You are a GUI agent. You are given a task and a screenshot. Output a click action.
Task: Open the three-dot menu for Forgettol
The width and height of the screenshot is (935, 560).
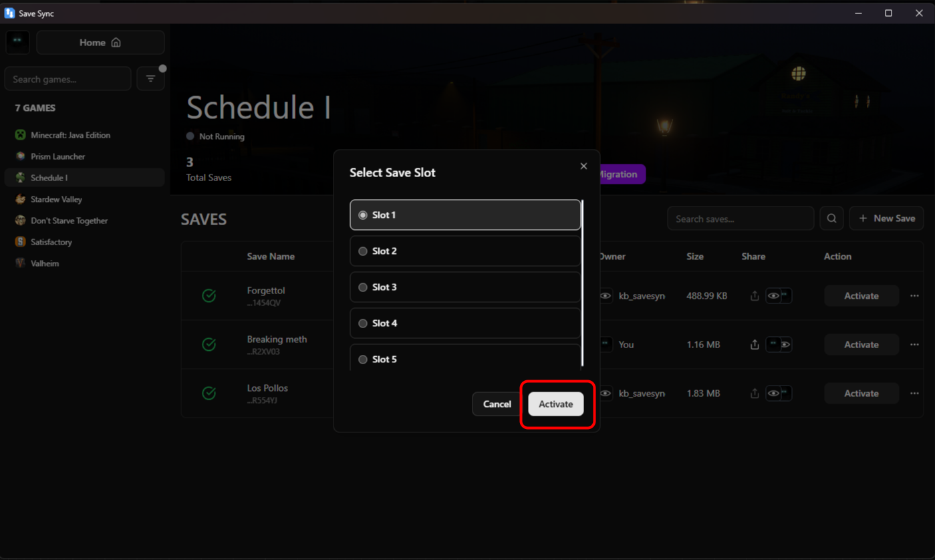(914, 295)
